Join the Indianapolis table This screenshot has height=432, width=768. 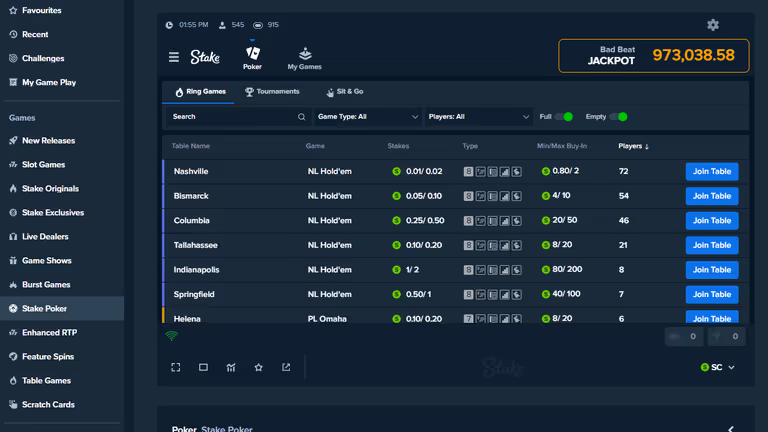click(x=712, y=269)
